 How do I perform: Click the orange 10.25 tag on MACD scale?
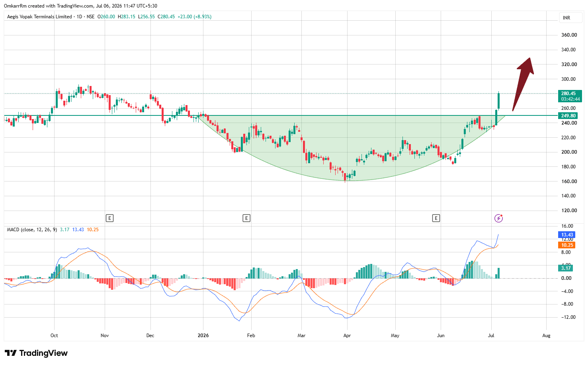(567, 245)
